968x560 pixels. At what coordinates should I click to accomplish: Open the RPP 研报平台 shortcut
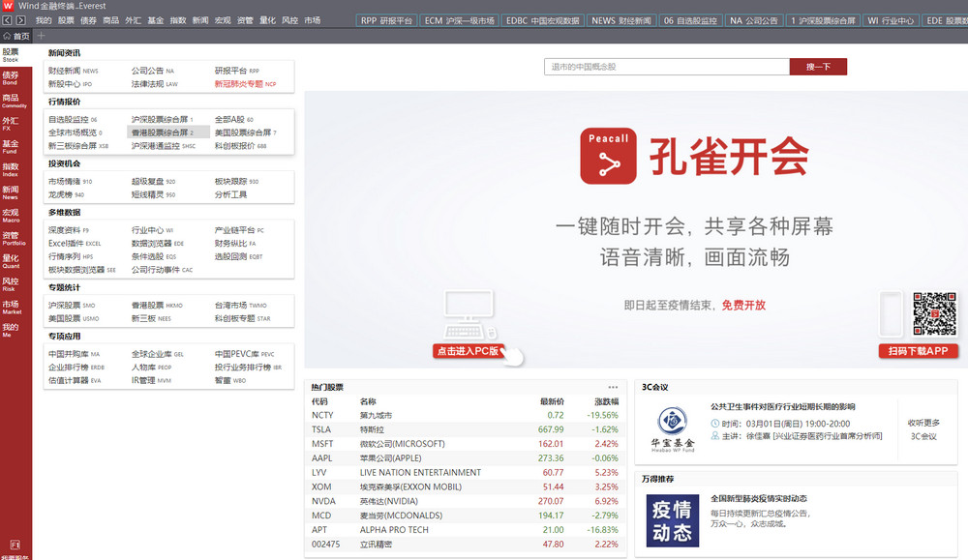coord(386,20)
